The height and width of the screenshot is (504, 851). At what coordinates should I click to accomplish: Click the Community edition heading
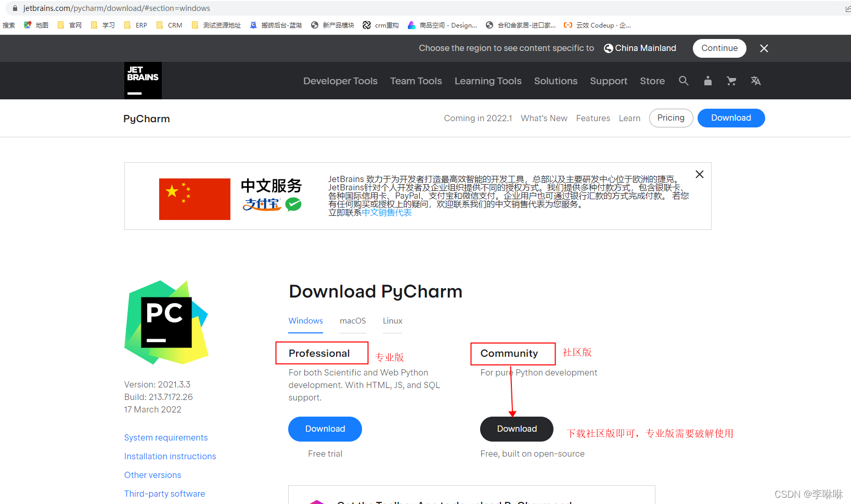pyautogui.click(x=509, y=354)
